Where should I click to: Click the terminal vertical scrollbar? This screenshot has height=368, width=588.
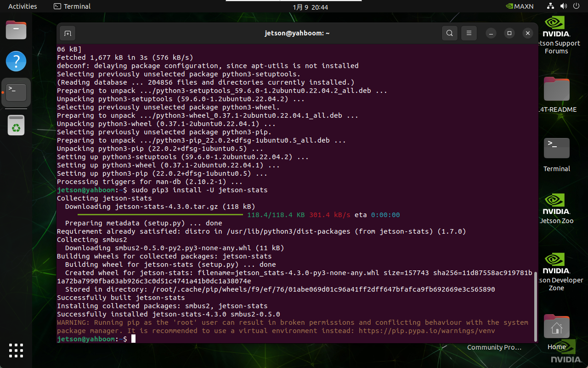coord(535,306)
